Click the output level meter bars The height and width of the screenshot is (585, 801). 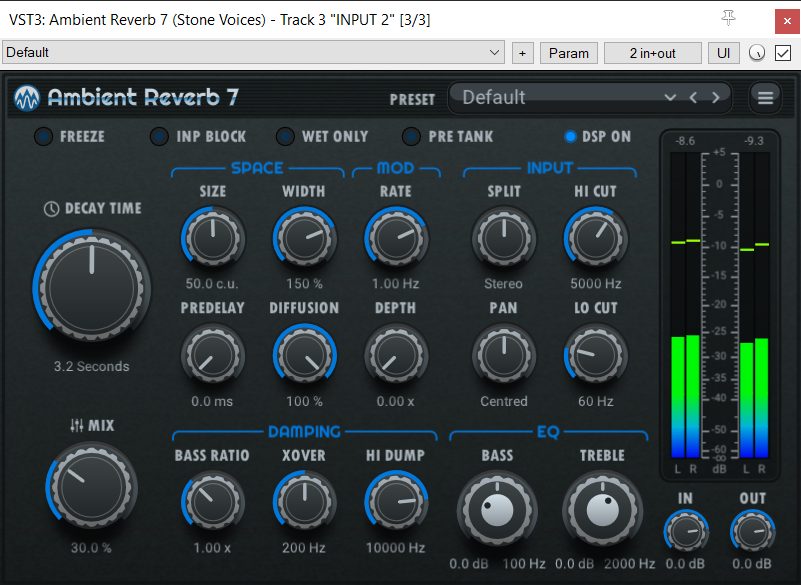(754, 306)
